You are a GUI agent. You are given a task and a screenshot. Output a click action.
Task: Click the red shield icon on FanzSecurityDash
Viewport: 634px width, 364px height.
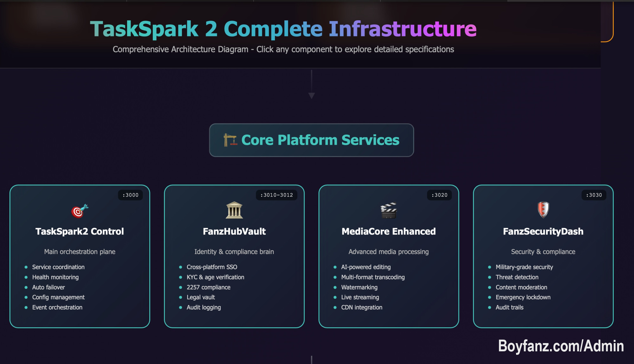[x=543, y=210]
